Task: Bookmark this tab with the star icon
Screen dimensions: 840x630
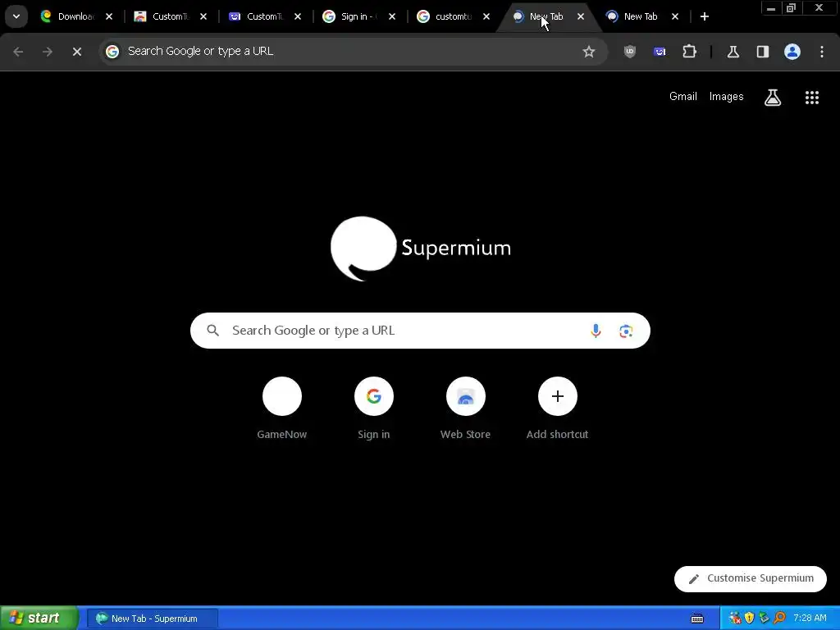Action: (589, 52)
